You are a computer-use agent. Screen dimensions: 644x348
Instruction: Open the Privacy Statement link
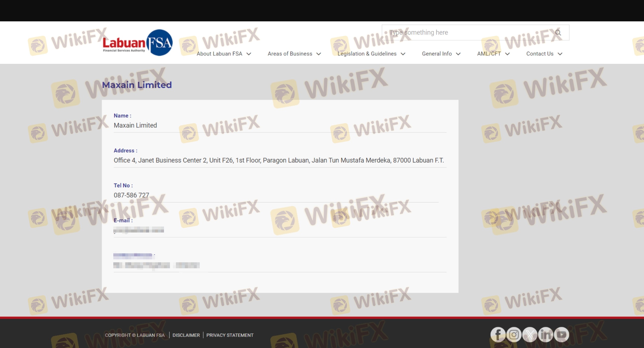point(230,335)
